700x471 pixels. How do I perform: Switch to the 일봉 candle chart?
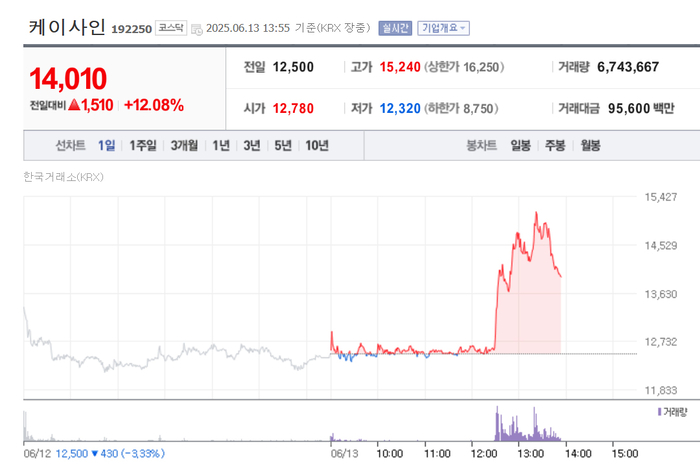[521, 145]
